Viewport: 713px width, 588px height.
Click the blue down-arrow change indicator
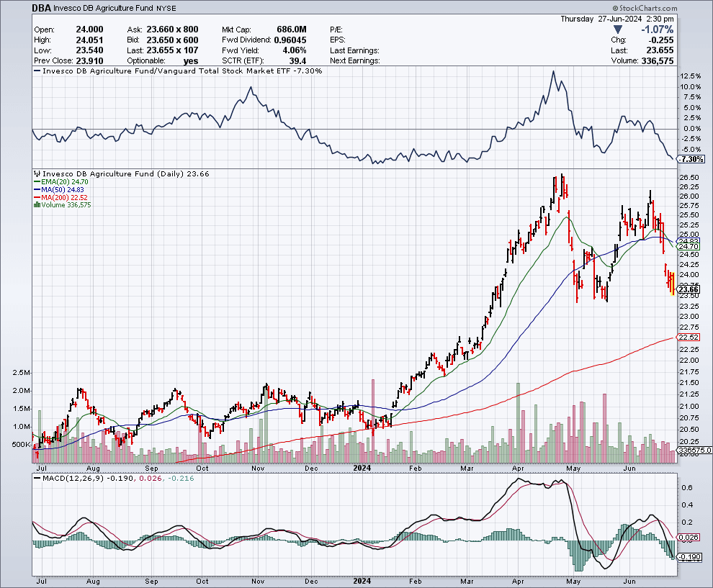[x=617, y=30]
